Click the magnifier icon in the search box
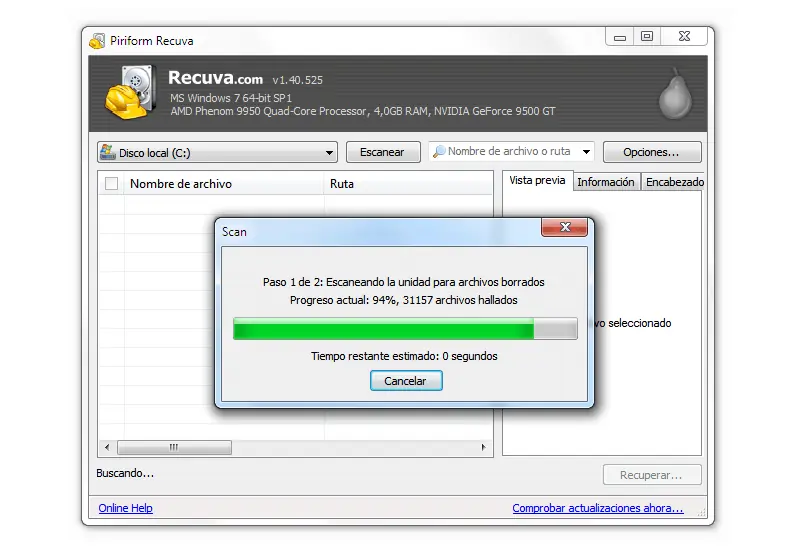This screenshot has height=550, width=800. (x=438, y=152)
